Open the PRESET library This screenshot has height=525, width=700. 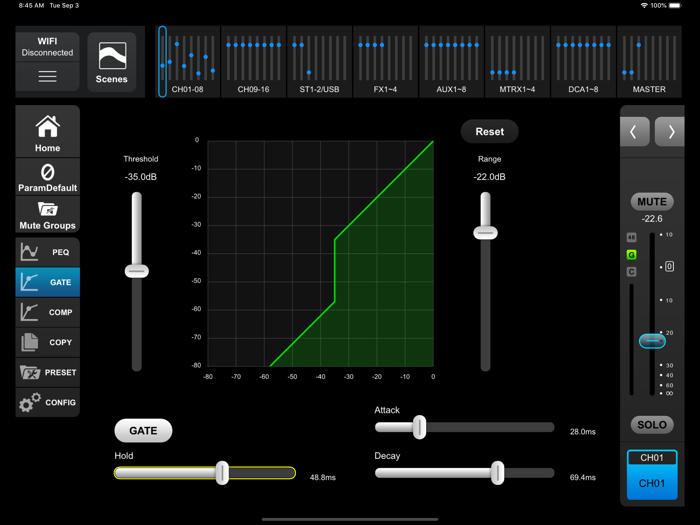point(47,372)
